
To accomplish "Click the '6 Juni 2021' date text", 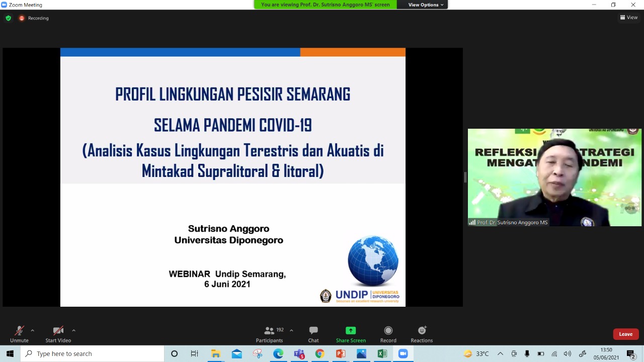I will [x=227, y=284].
